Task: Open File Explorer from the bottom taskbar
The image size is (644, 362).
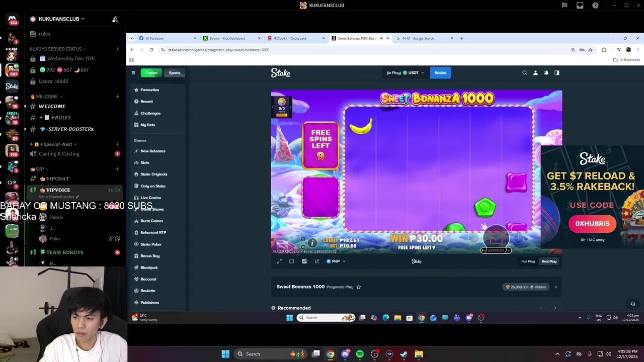Action: [x=419, y=354]
